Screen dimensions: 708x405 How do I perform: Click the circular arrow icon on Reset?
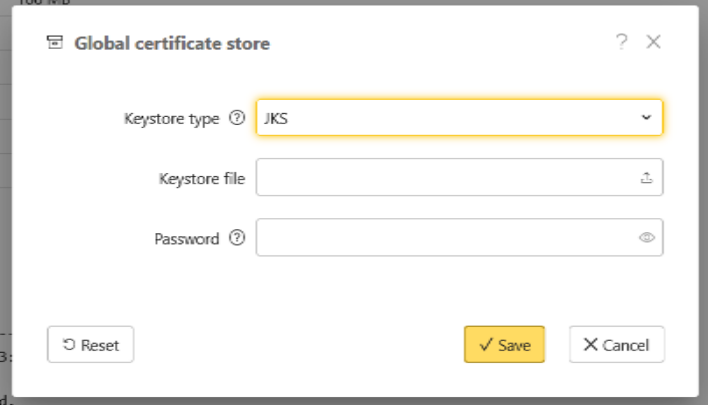[69, 345]
